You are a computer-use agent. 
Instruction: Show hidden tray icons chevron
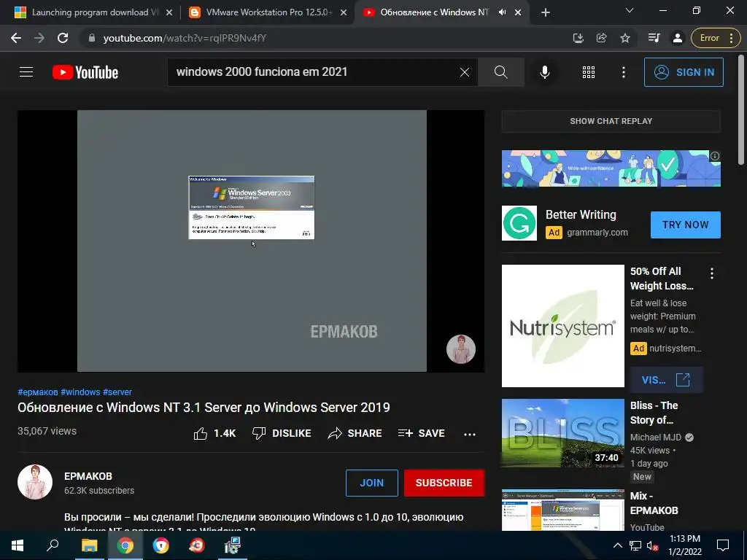[x=617, y=545]
